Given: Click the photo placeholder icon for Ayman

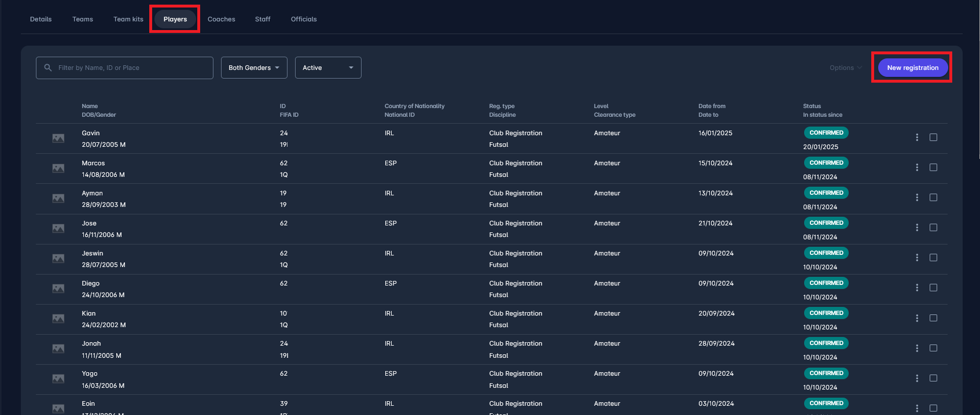Looking at the screenshot, I should coord(58,198).
